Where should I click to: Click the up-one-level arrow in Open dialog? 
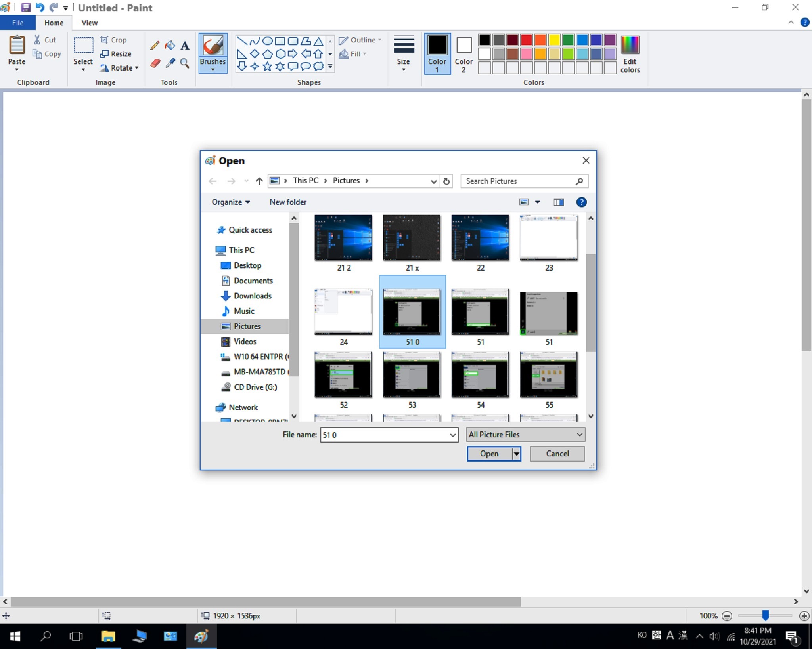tap(259, 181)
